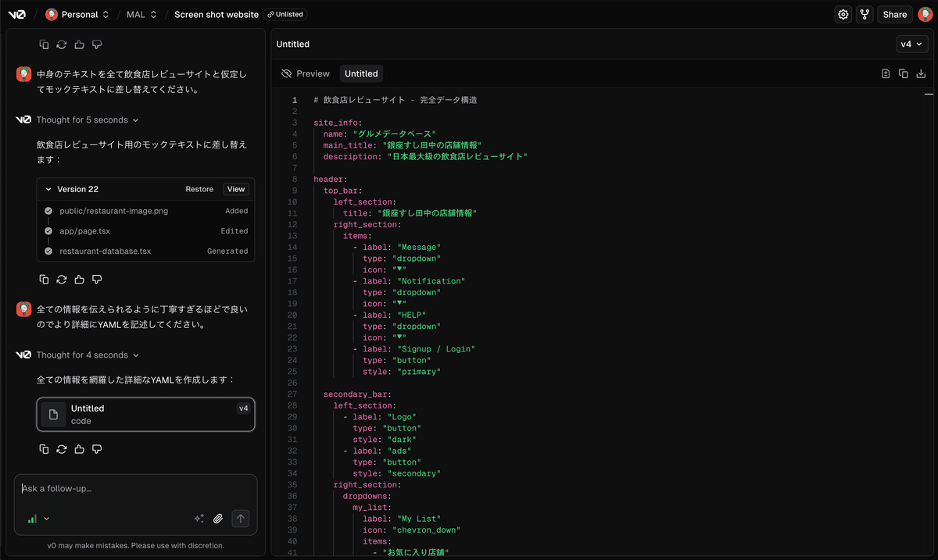Give a thumbs up to the response
The height and width of the screenshot is (560, 938).
pyautogui.click(x=79, y=449)
